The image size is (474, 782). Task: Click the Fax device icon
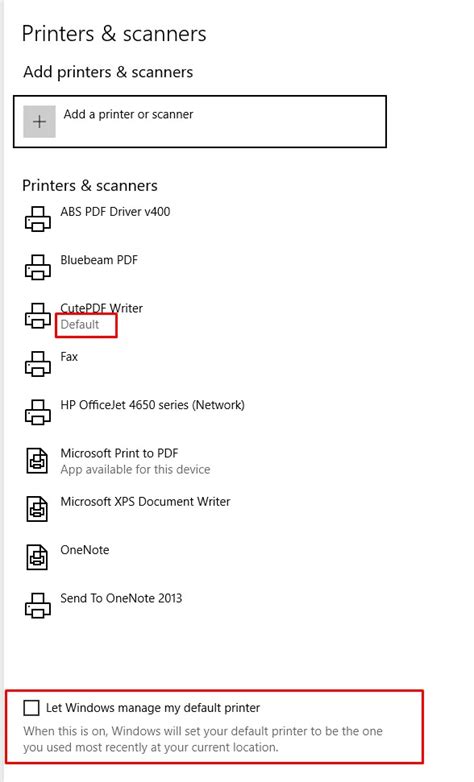(38, 364)
